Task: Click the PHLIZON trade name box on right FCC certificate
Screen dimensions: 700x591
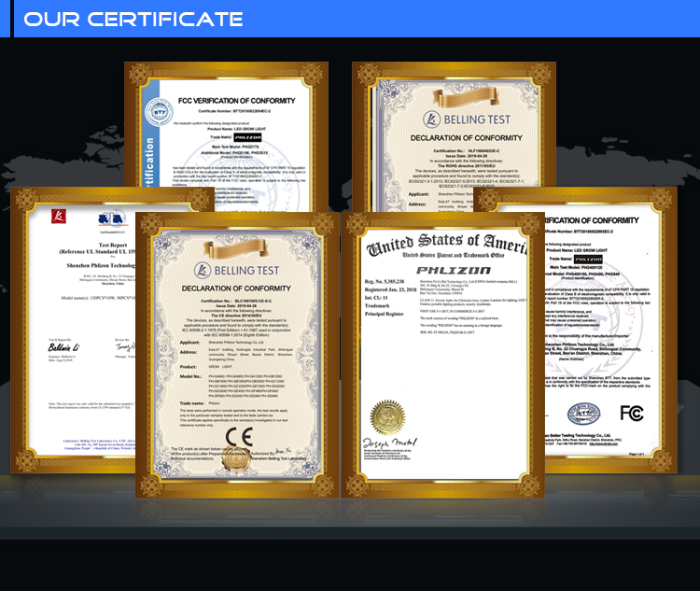Action: [x=588, y=260]
